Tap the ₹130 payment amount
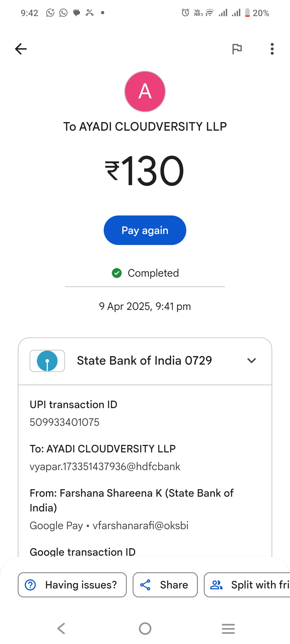The width and height of the screenshot is (290, 644). pos(145,171)
